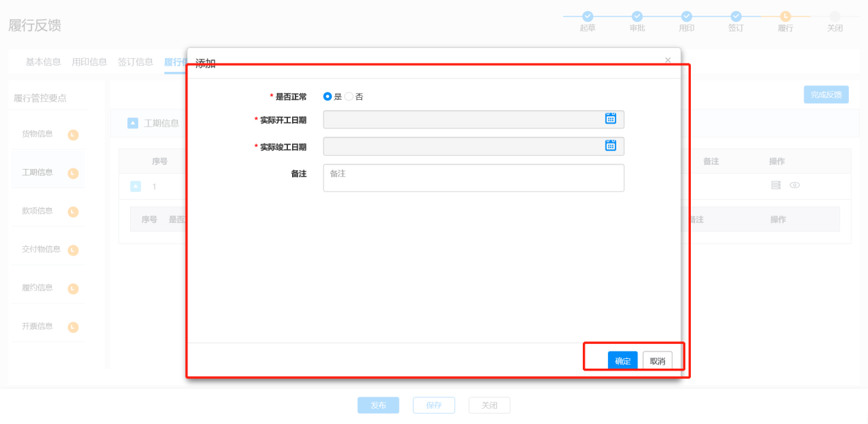Click the clock status icon beside 货物信息

pos(73,135)
